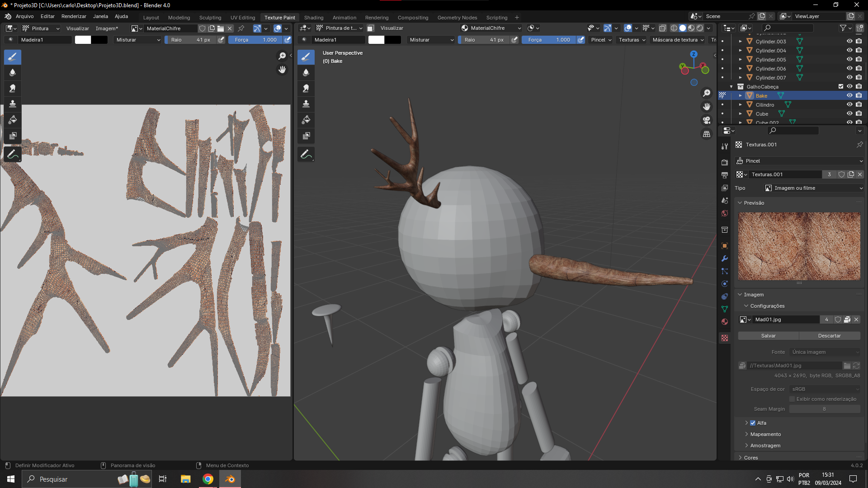This screenshot has height=488, width=868.
Task: Click the Descartar button
Action: click(x=829, y=336)
